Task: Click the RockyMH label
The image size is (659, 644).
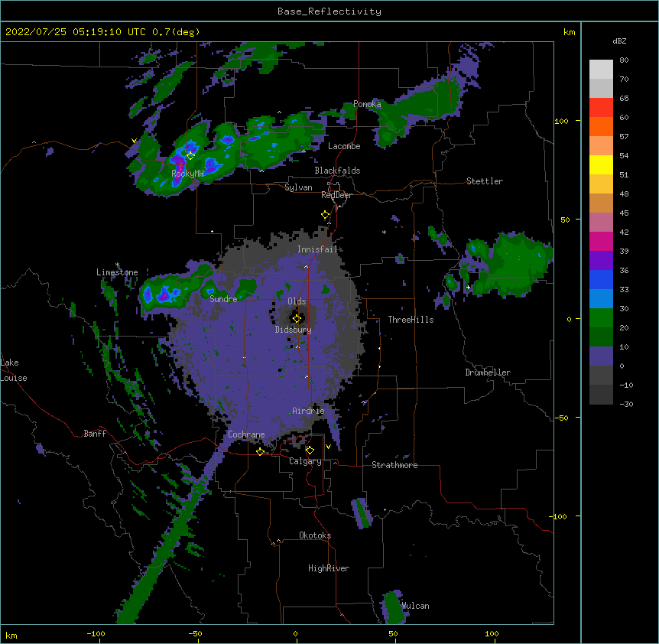Action: click(x=187, y=174)
